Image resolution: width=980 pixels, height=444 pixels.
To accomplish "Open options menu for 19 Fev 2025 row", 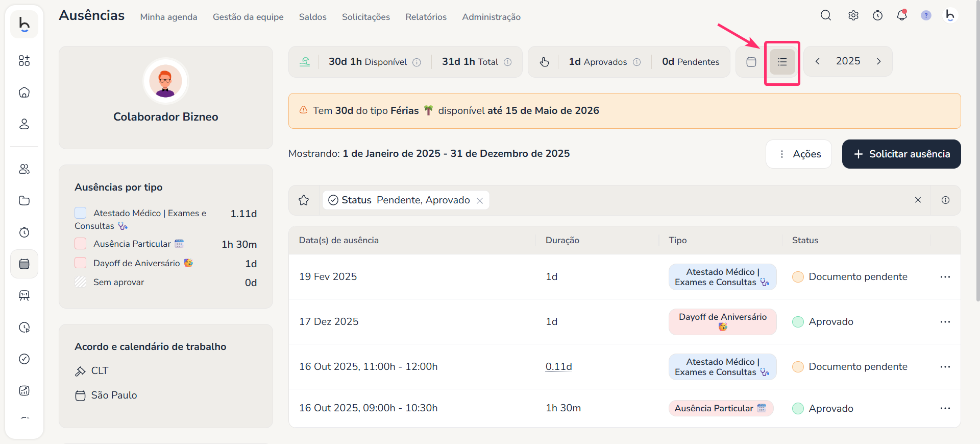I will (x=945, y=277).
